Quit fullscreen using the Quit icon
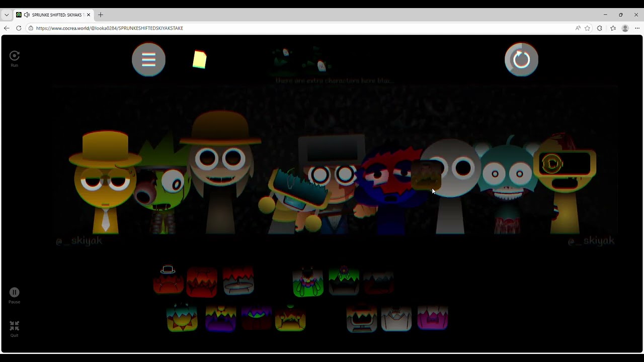This screenshot has width=644, height=362. (x=14, y=329)
